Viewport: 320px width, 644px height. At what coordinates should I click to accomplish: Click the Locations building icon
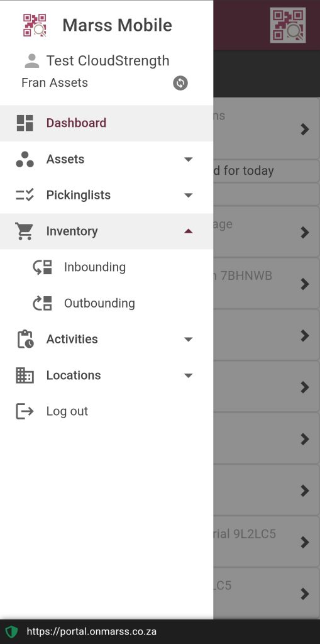click(25, 375)
